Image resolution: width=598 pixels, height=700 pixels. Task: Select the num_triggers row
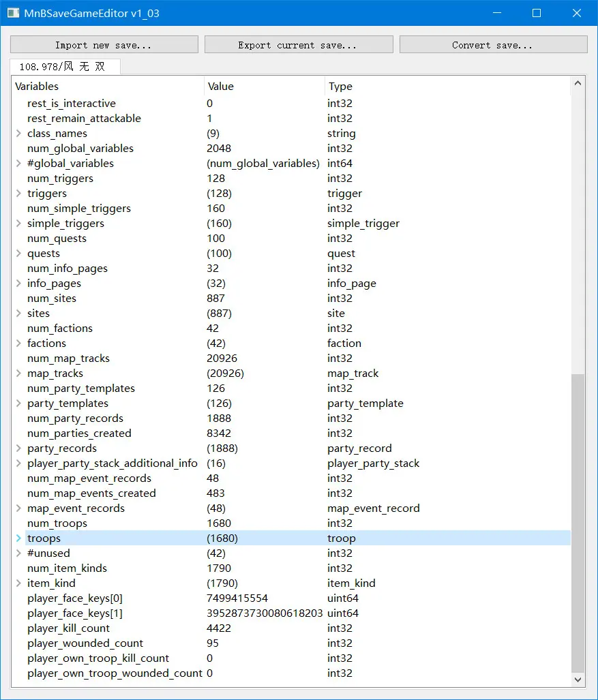pyautogui.click(x=291, y=178)
